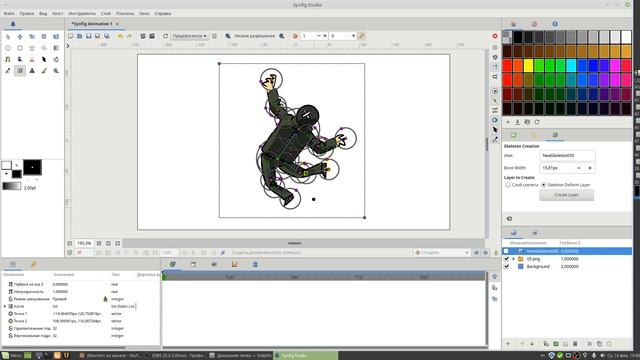640x360 pixels.
Task: Open the 'Предпросмотр' dropdown
Action: 189,36
